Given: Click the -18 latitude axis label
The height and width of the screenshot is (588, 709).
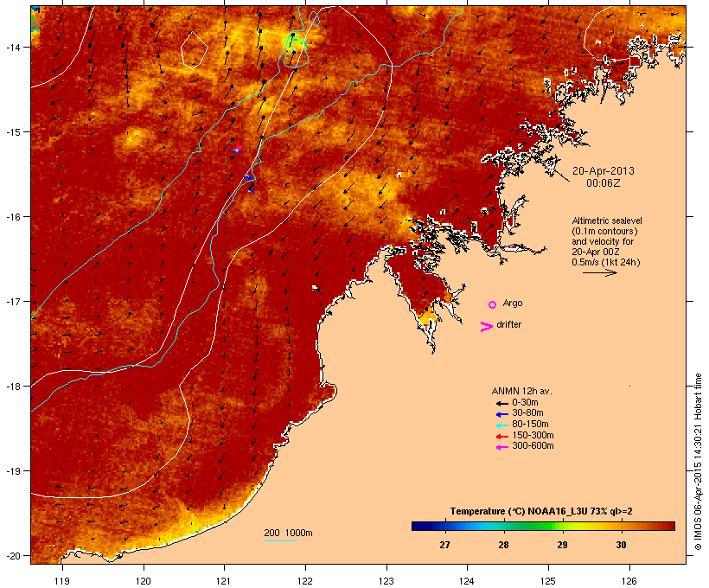Looking at the screenshot, I should pos(13,387).
